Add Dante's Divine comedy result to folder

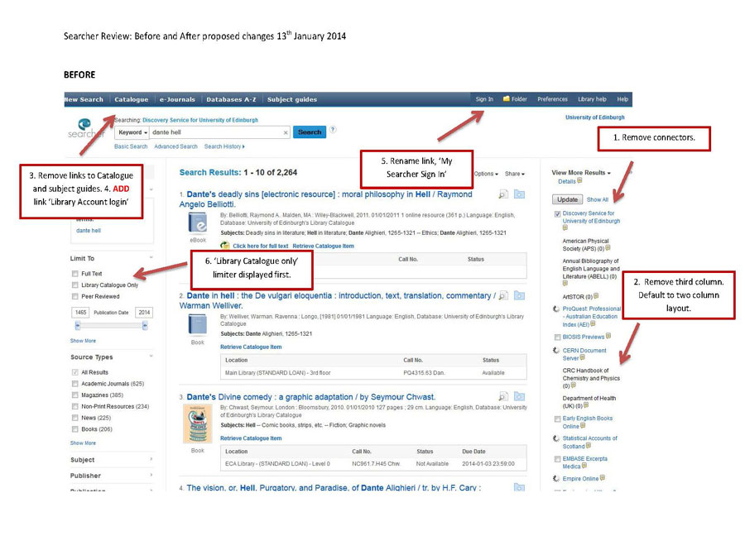pos(519,396)
